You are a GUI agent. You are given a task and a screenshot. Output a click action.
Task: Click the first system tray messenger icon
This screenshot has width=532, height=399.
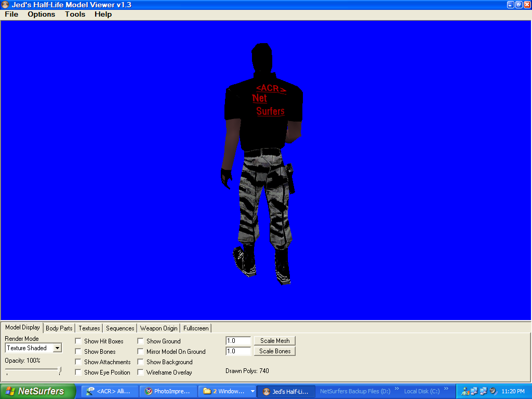click(x=465, y=391)
